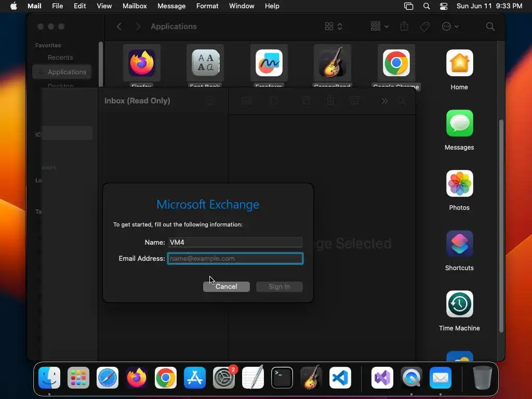This screenshot has height=399, width=532.
Task: Click Finder edit tags icon
Action: [425, 26]
